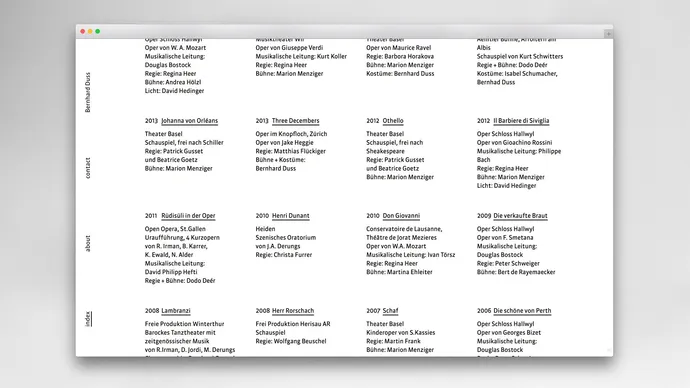The height and width of the screenshot is (388, 690).
Task: Open the Three Decembers production link
Action: [295, 121]
